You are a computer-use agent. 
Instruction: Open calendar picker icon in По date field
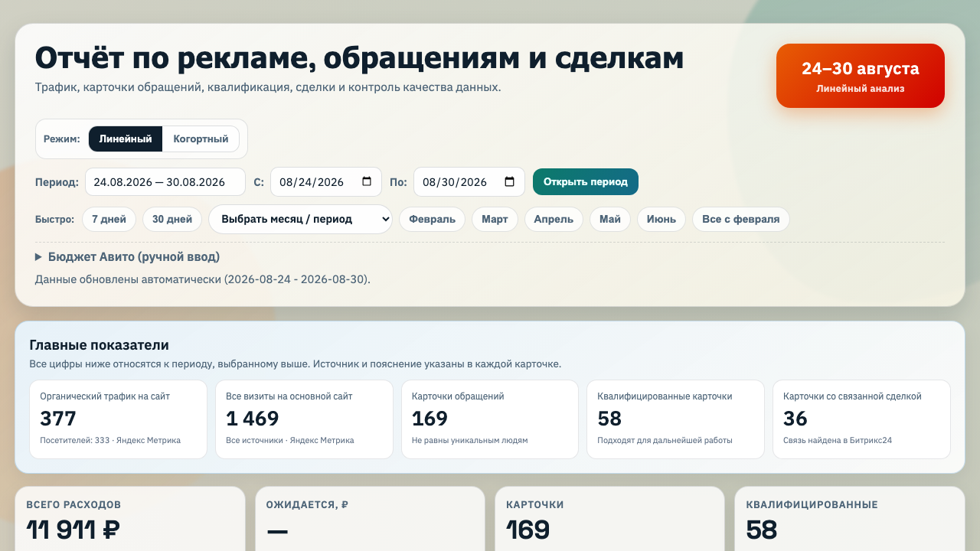pyautogui.click(x=510, y=182)
